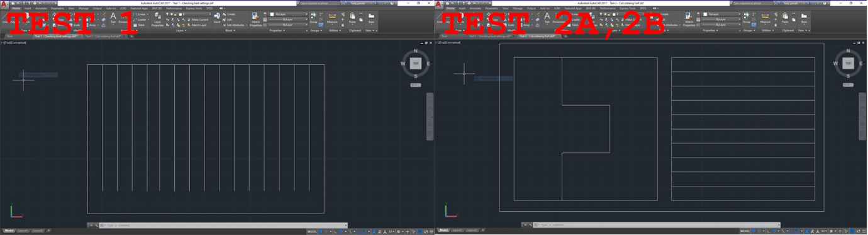Screen dimensions: 868x235
Task: Click new drawing tab plus in left window
Action: [131, 37]
